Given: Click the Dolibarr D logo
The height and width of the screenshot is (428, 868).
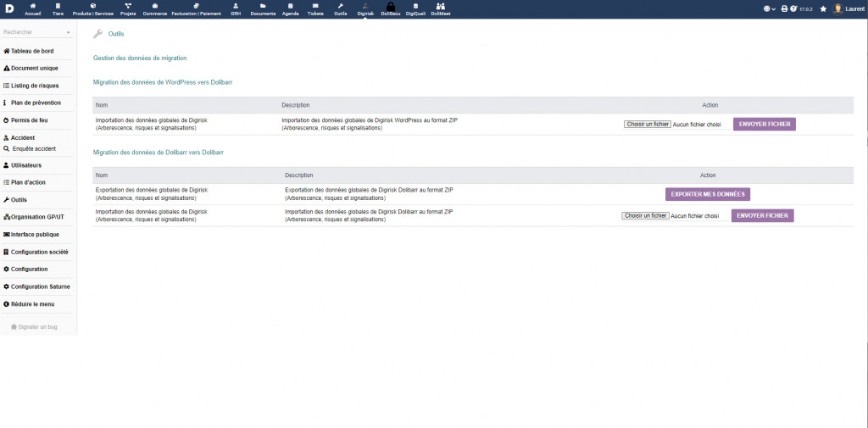Looking at the screenshot, I should click(x=10, y=8).
